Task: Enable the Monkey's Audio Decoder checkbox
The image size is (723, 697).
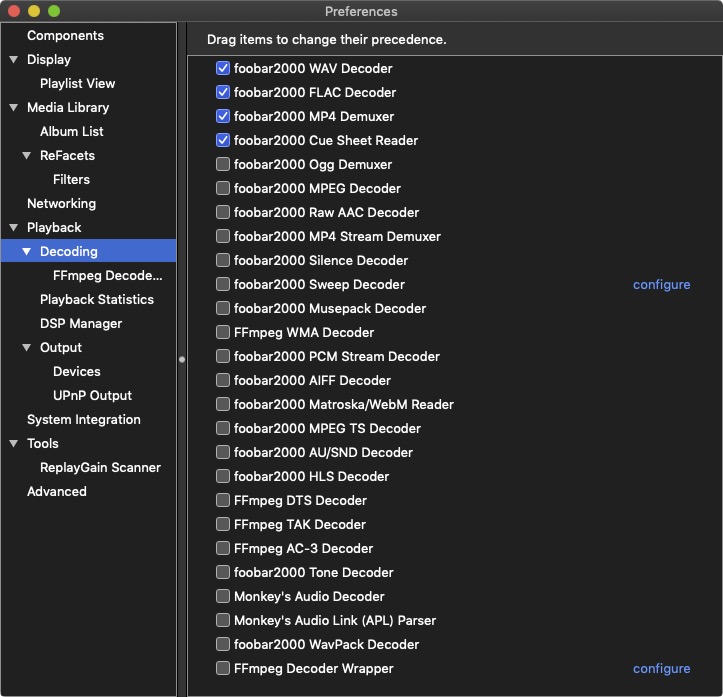Action: coord(223,597)
